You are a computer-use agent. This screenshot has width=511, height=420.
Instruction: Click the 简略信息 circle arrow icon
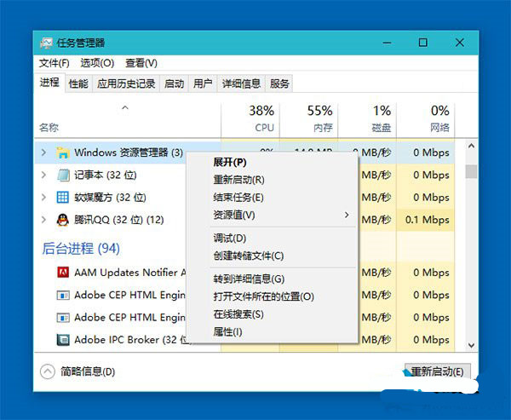pyautogui.click(x=48, y=371)
